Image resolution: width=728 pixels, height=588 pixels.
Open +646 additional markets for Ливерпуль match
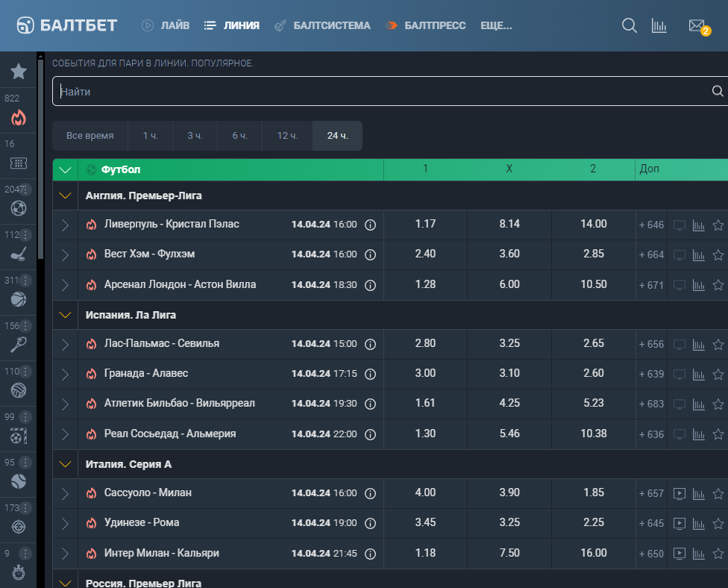(651, 225)
